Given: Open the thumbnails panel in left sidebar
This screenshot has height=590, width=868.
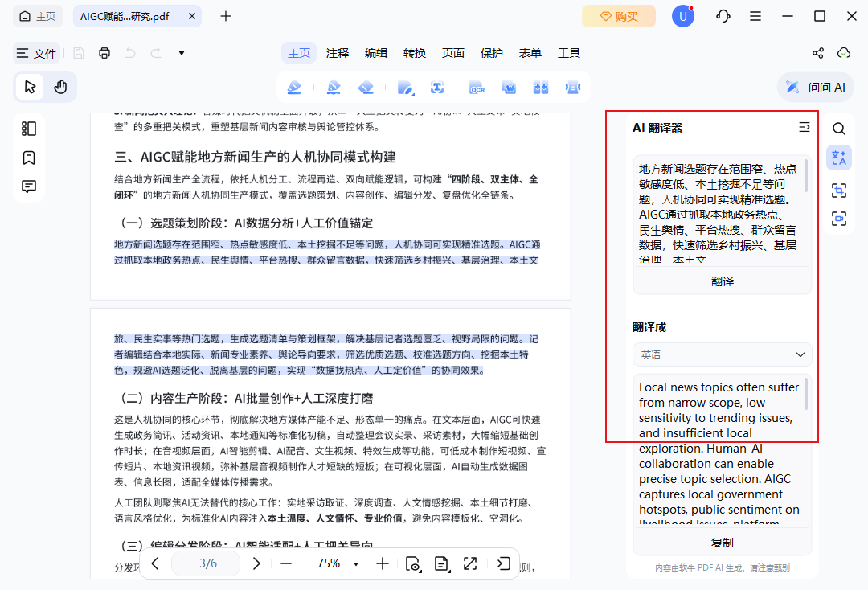Looking at the screenshot, I should coord(29,129).
